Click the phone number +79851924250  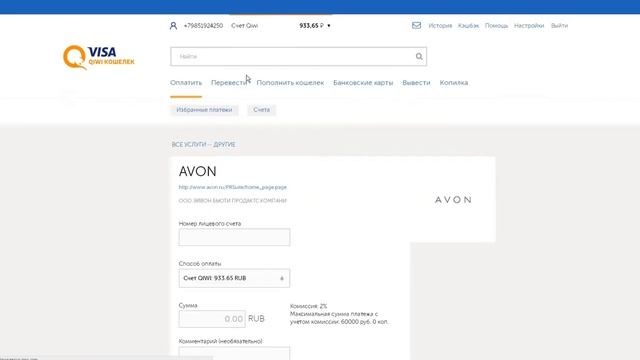203,25
